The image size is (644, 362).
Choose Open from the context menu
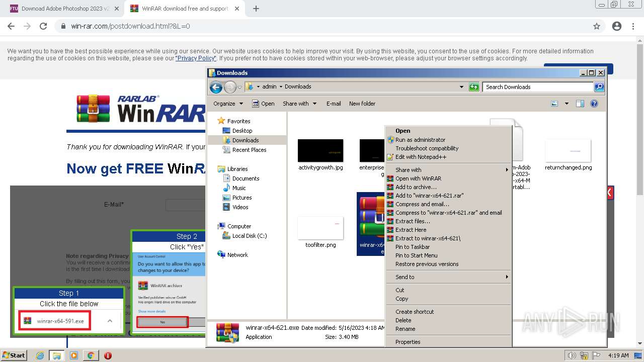(449, 131)
